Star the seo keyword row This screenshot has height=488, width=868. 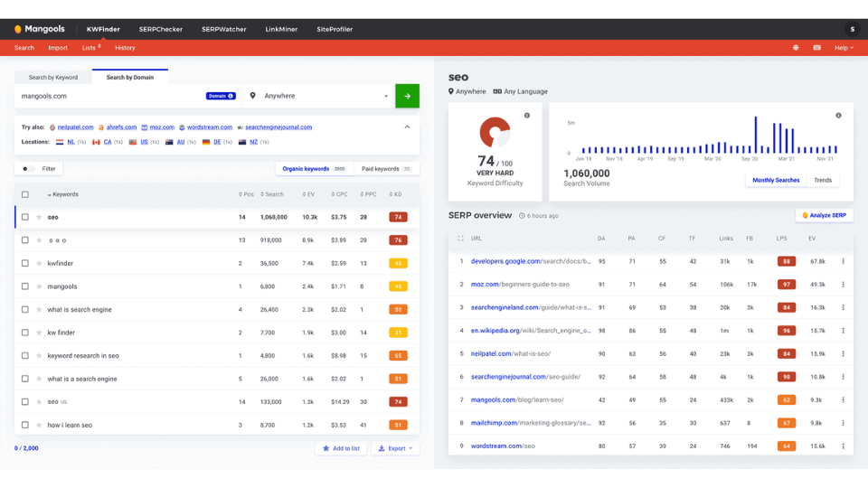coord(39,218)
